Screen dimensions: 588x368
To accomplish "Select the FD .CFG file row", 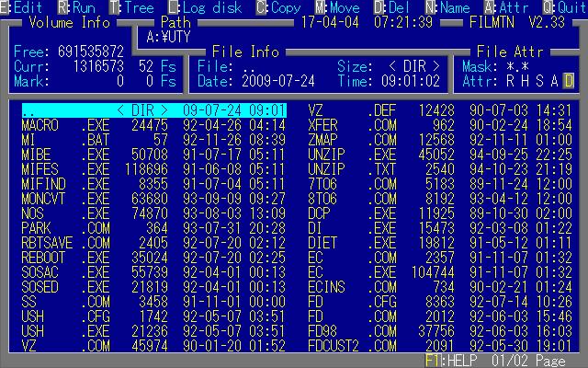I will point(441,302).
